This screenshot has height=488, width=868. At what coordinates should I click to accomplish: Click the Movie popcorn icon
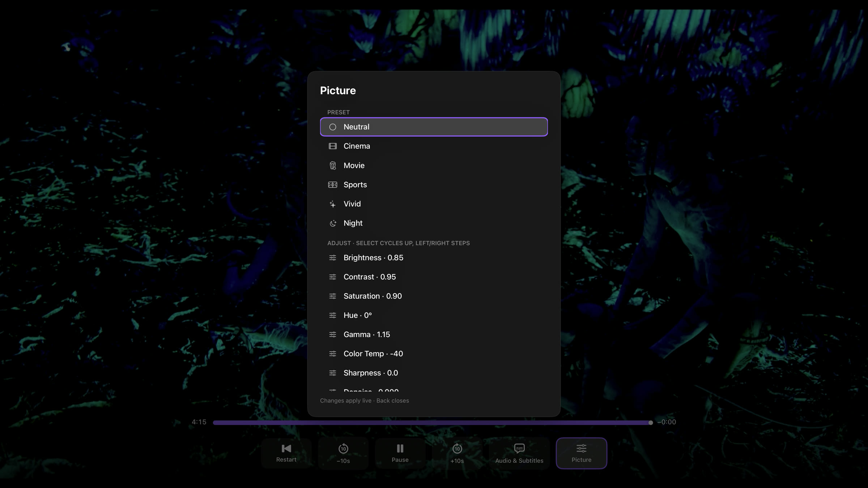coord(332,166)
